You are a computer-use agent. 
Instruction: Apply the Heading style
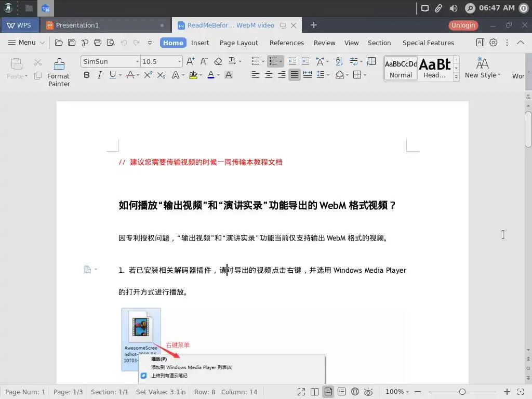pyautogui.click(x=435, y=68)
